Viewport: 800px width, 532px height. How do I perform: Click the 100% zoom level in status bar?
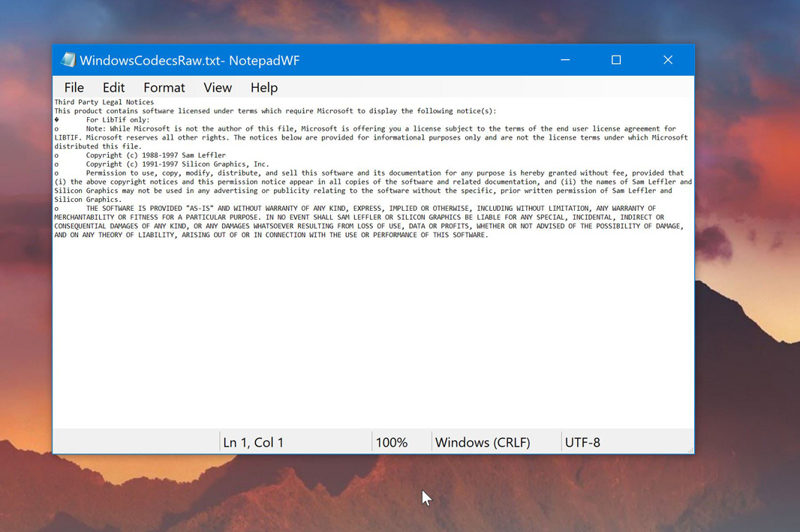(391, 443)
